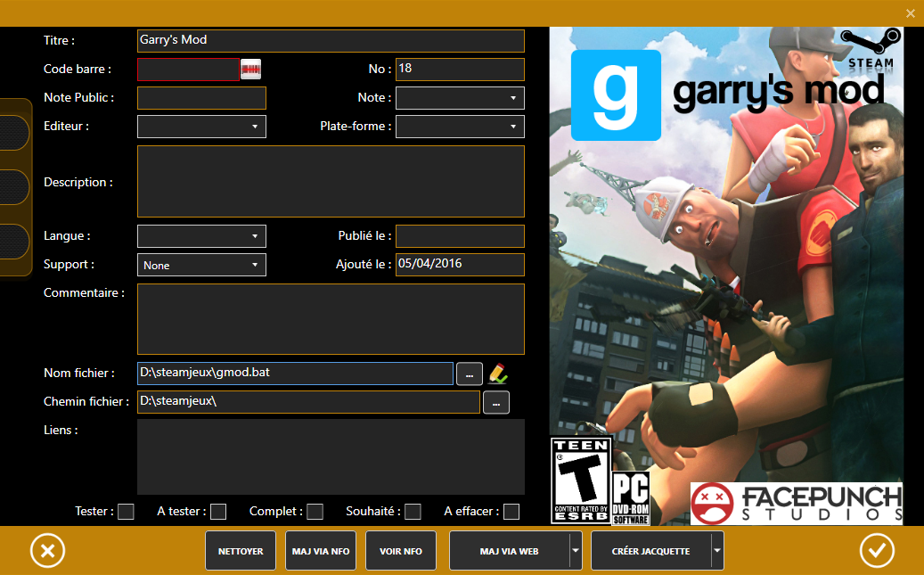Click the NETTOYER button
924x575 pixels.
[x=241, y=551]
